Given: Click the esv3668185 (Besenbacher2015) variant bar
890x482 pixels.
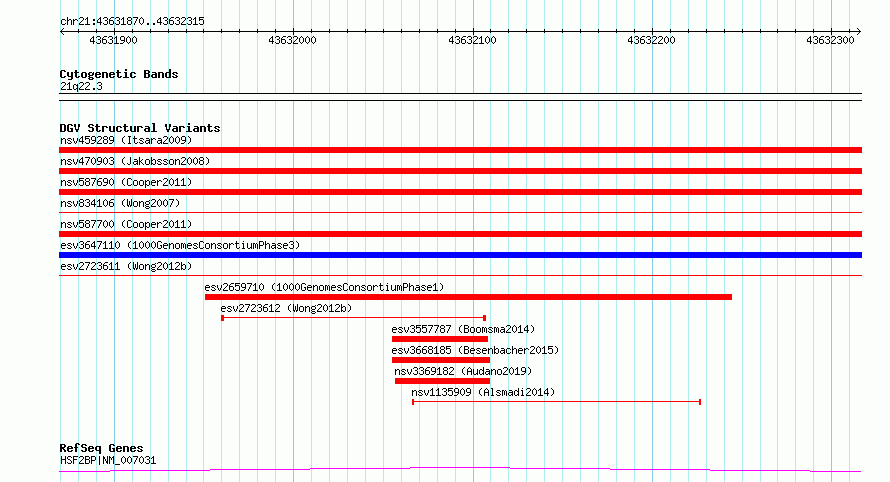Looking at the screenshot, I should pyautogui.click(x=441, y=360).
